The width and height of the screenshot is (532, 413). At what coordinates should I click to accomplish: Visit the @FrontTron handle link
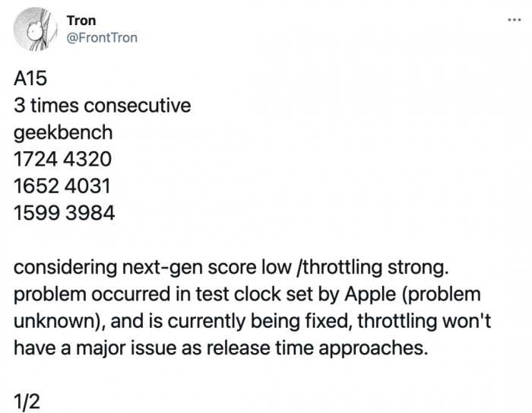[102, 37]
